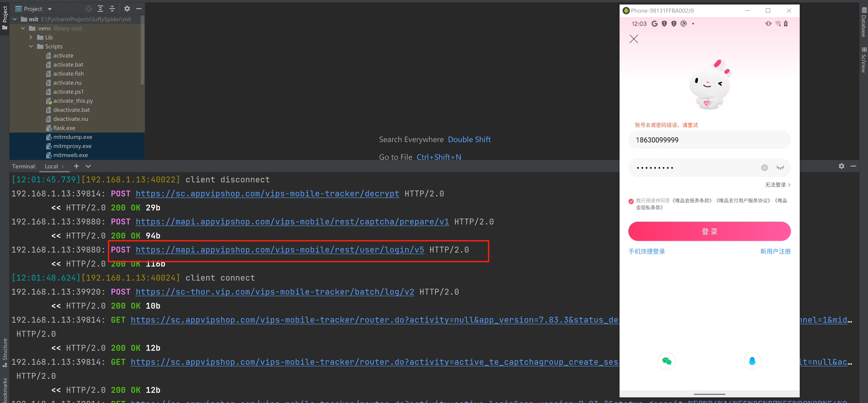Open the Project view dropdown arrow
The image size is (868, 403).
pos(50,9)
